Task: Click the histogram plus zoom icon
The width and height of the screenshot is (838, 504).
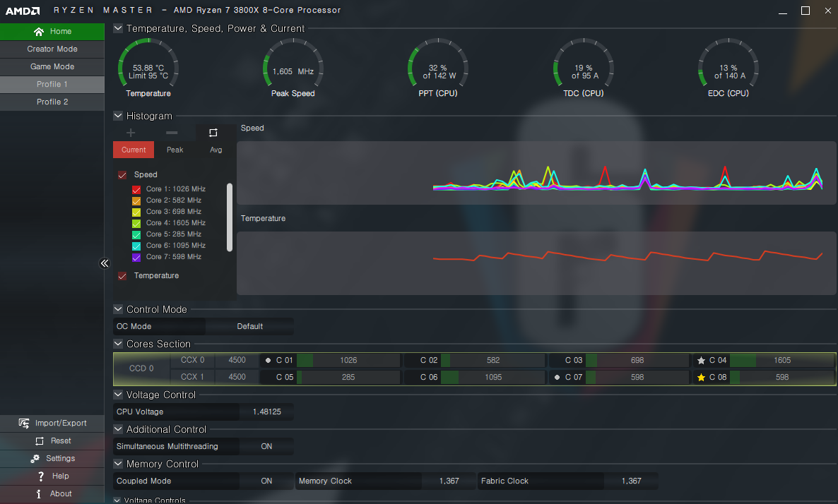Action: tap(131, 133)
